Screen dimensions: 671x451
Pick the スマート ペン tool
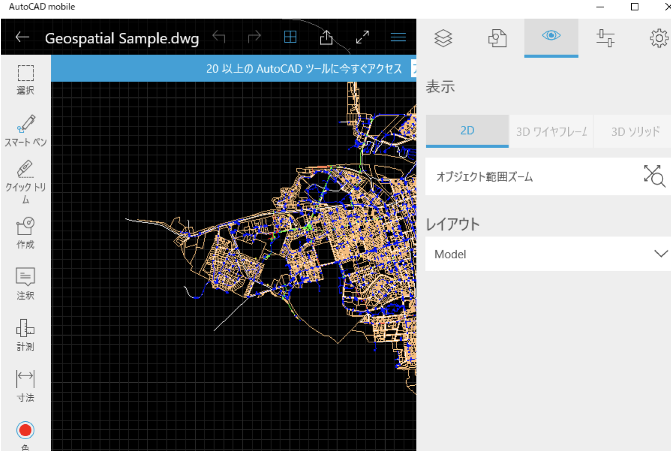[26, 131]
